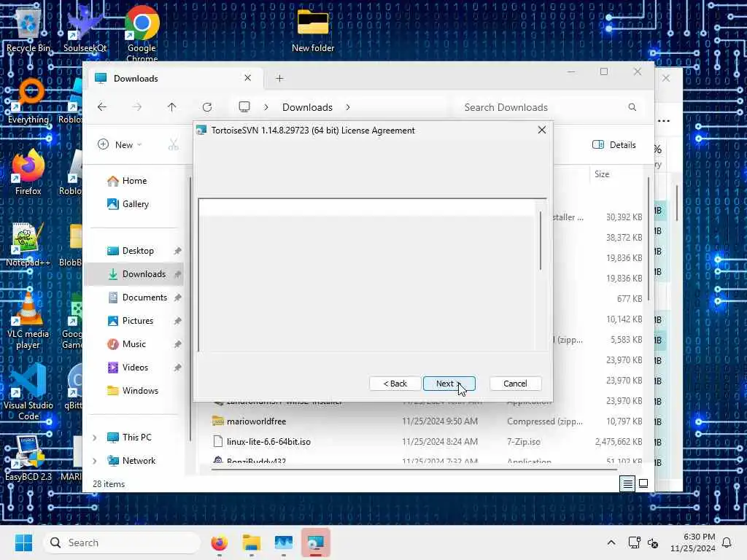Viewport: 747px width, 560px height.
Task: Expand the chevron before Downloads breadcrumb
Action: coord(266,107)
